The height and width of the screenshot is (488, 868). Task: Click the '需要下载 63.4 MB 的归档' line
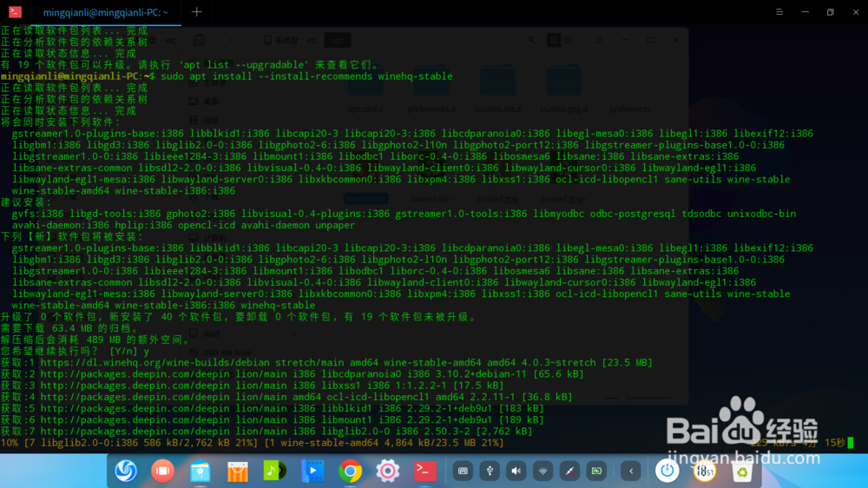[x=69, y=328]
